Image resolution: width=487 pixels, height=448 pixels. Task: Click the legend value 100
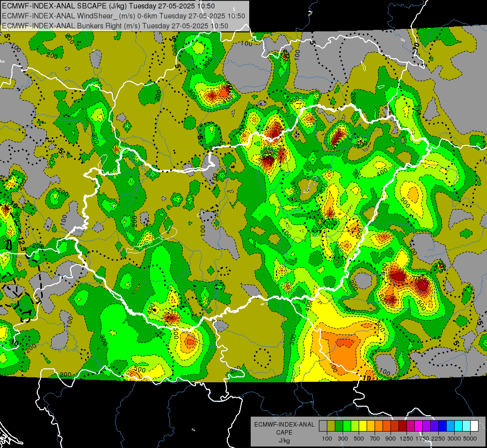tap(327, 439)
